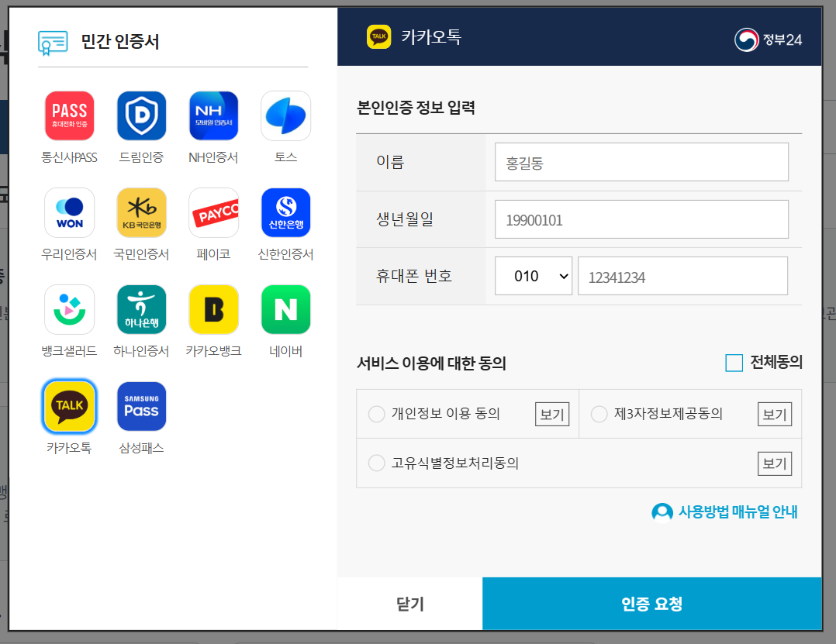Click the 닫기 button

pyautogui.click(x=410, y=604)
